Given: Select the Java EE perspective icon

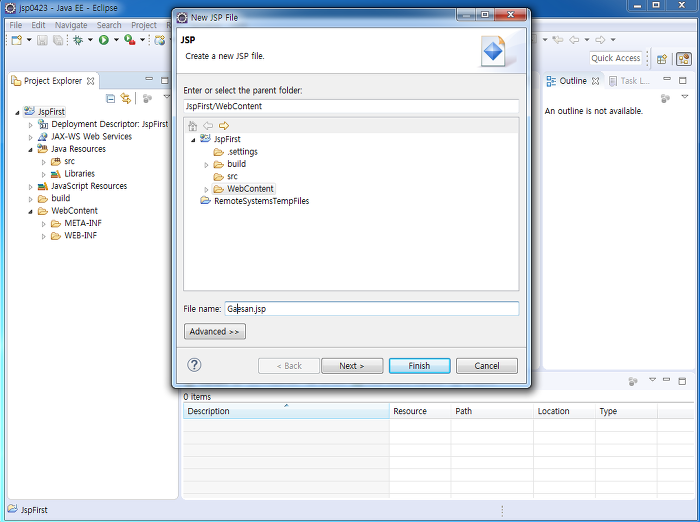Looking at the screenshot, I should [x=683, y=59].
